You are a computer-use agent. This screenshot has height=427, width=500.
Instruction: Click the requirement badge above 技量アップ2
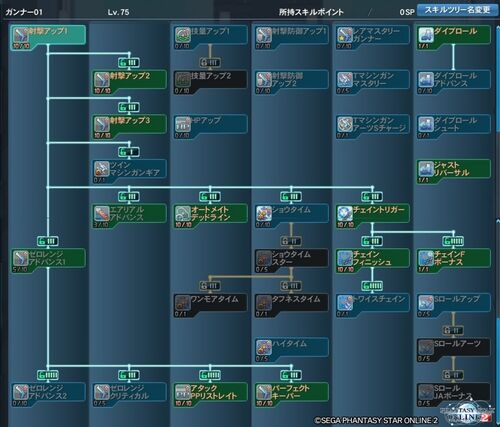click(210, 62)
